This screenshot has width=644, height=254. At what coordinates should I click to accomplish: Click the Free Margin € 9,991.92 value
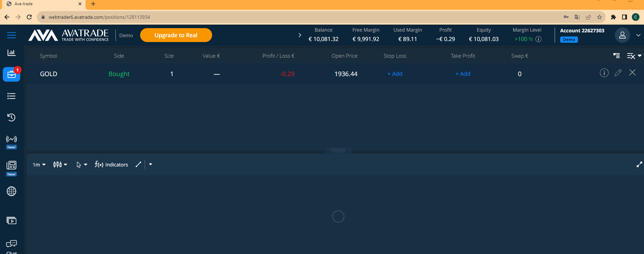coord(366,39)
